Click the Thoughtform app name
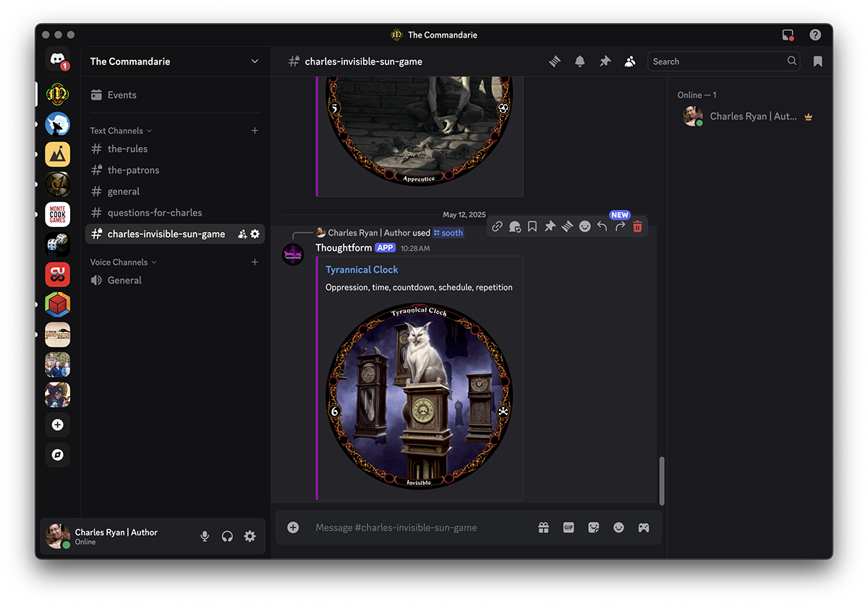Viewport: 868px width, 606px height. pyautogui.click(x=344, y=247)
